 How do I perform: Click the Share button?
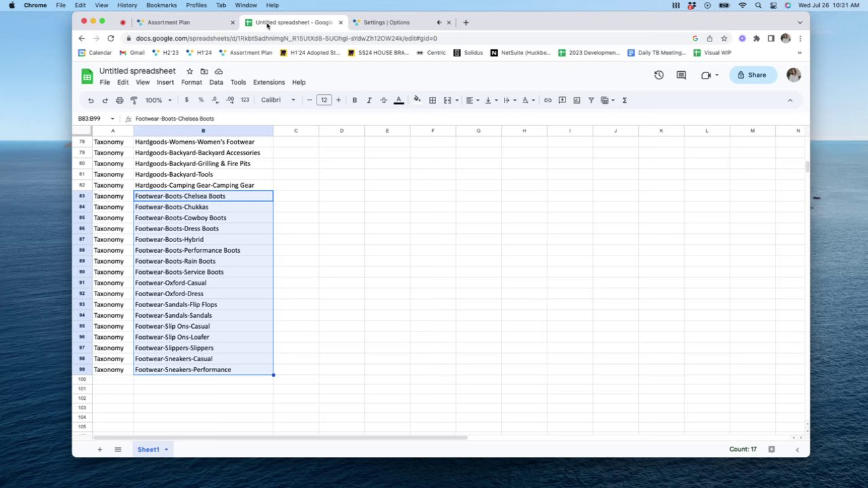(753, 75)
